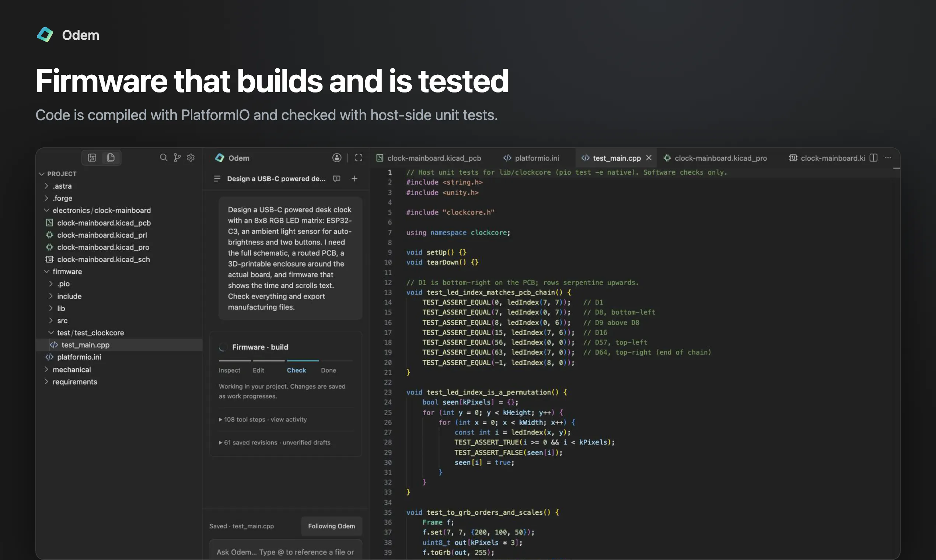Click the Odem chat panel logo icon
936x560 pixels.
pyautogui.click(x=220, y=158)
